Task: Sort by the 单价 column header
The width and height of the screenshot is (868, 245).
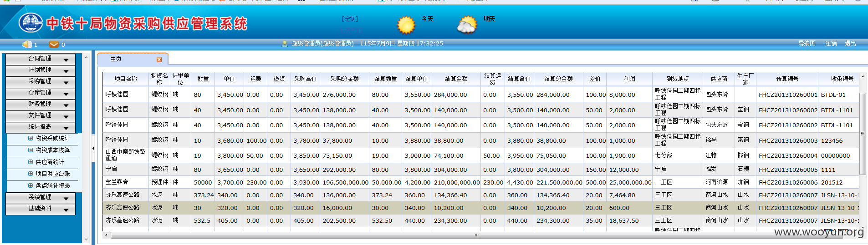Action: pyautogui.click(x=230, y=79)
